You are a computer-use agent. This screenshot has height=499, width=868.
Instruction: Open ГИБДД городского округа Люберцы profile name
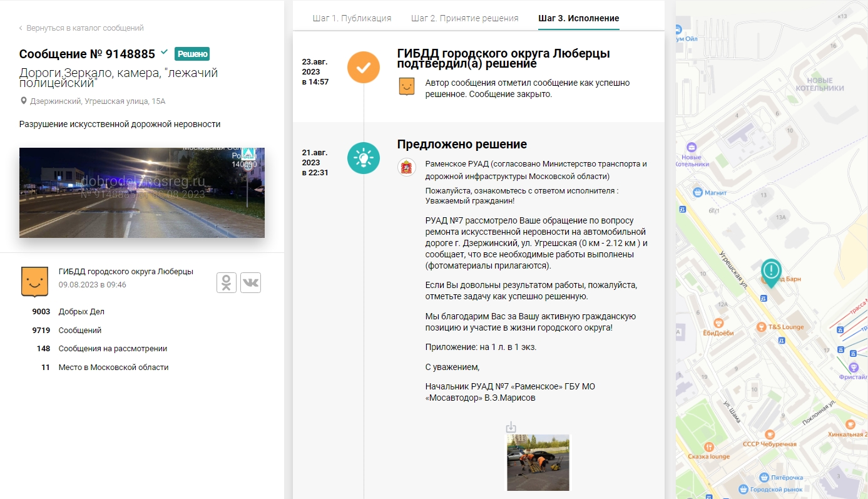[126, 272]
